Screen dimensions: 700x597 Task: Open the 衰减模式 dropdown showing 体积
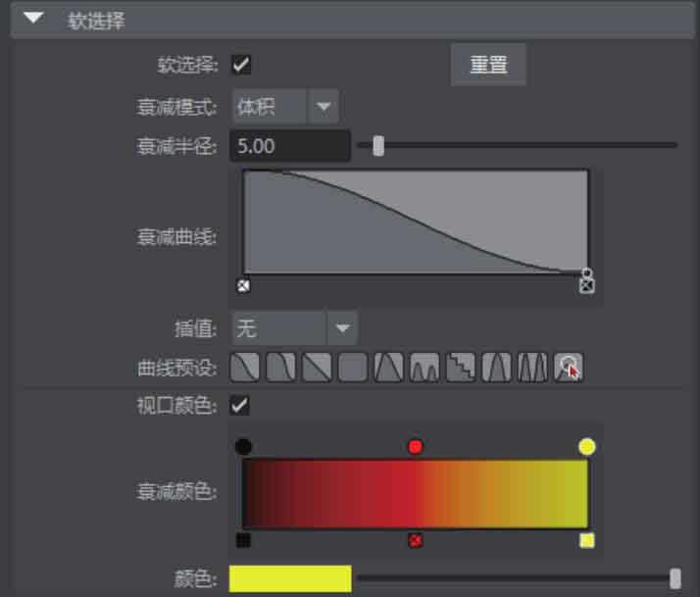click(x=285, y=107)
